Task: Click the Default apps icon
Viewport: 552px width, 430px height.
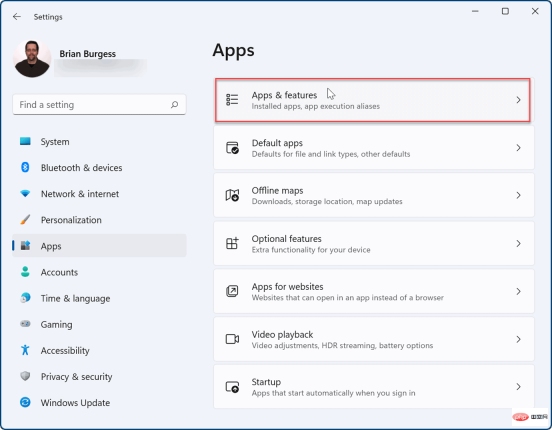Action: tap(232, 148)
